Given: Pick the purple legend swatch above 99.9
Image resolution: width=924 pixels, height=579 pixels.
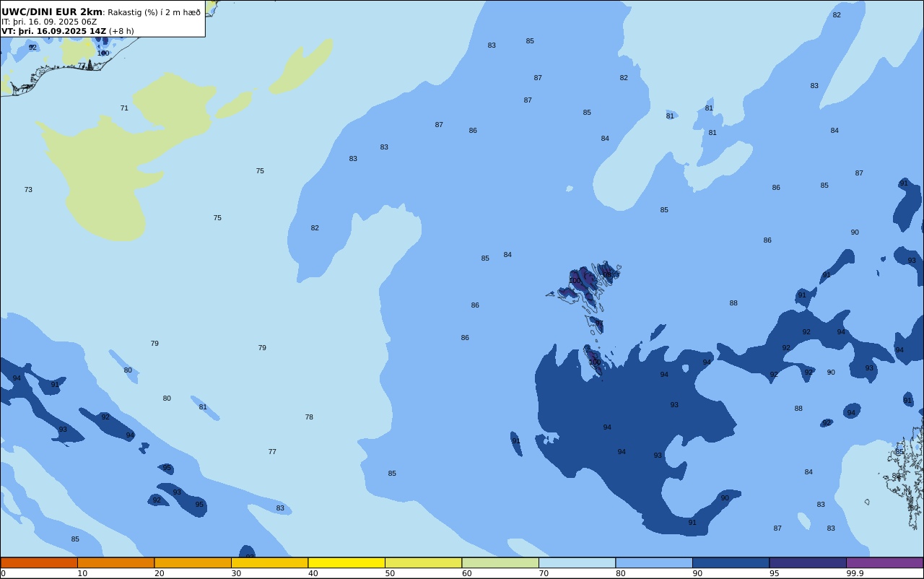Looking at the screenshot, I should click(884, 562).
